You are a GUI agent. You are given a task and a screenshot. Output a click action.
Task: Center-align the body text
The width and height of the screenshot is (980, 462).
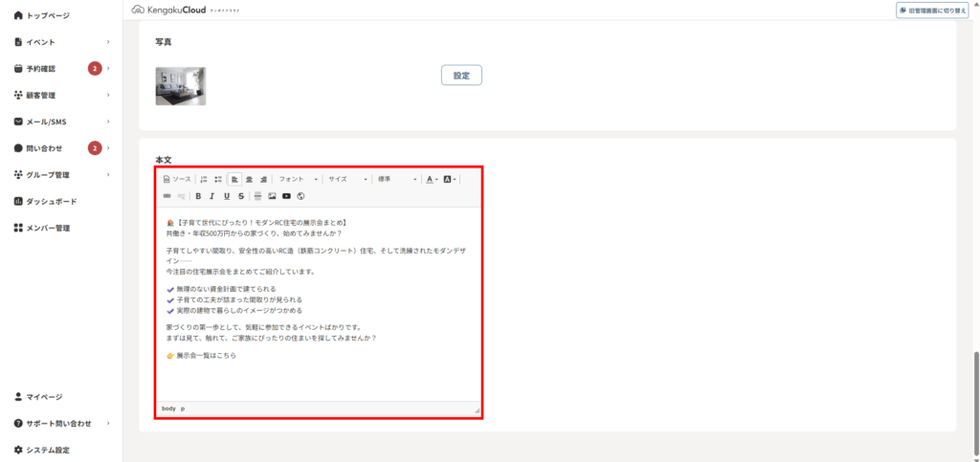point(250,179)
